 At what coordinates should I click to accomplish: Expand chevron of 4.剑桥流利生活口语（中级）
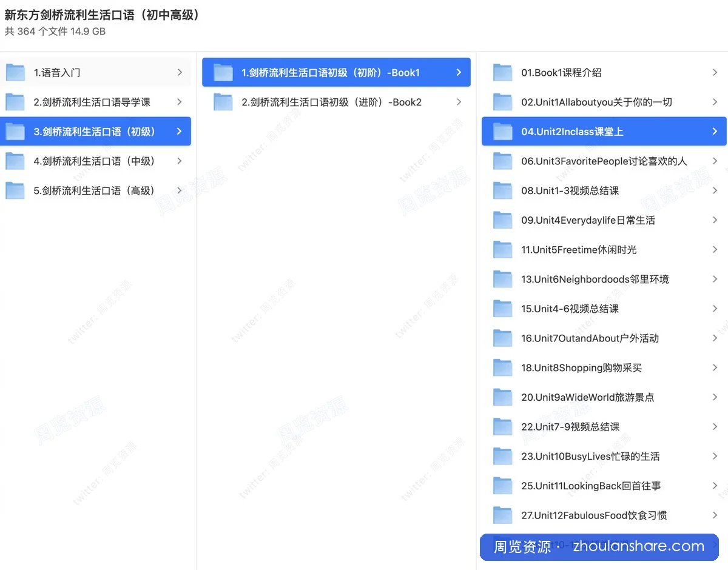pyautogui.click(x=180, y=161)
